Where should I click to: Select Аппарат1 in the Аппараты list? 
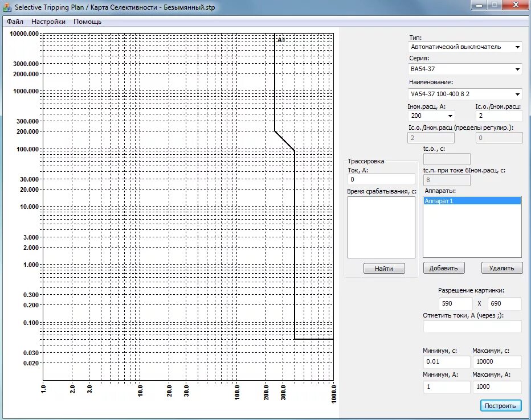point(472,201)
